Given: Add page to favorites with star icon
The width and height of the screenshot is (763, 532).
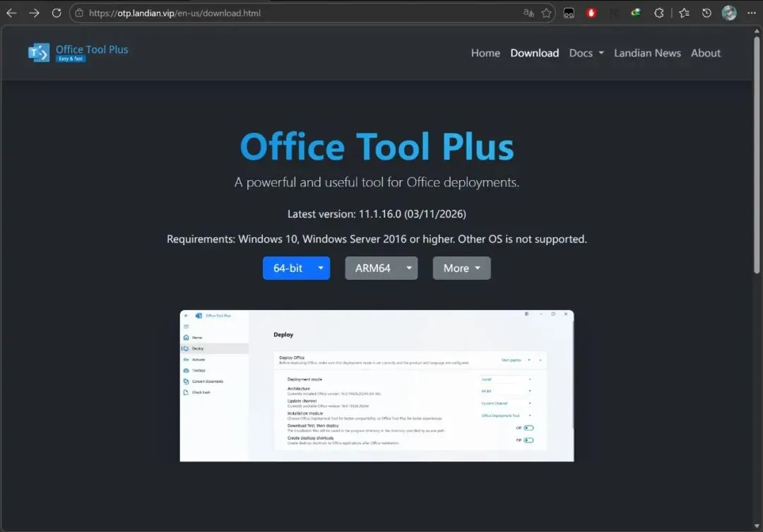Looking at the screenshot, I should (x=546, y=13).
